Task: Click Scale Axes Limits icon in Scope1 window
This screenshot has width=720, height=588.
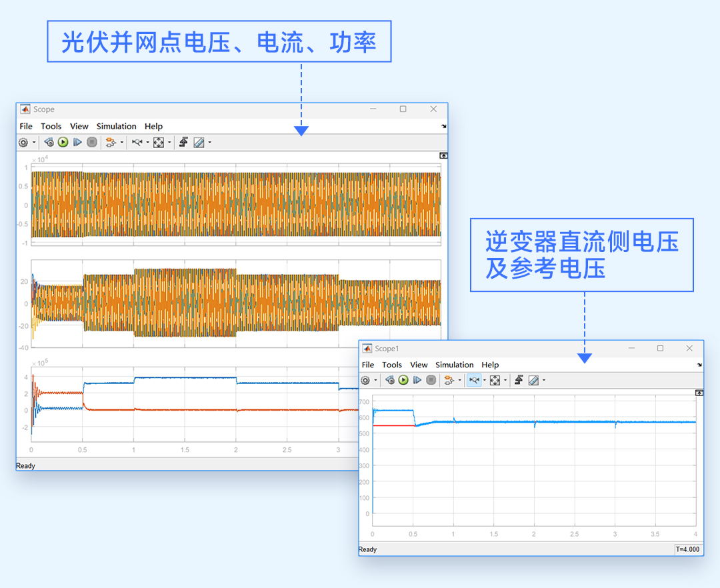Action: tap(495, 380)
